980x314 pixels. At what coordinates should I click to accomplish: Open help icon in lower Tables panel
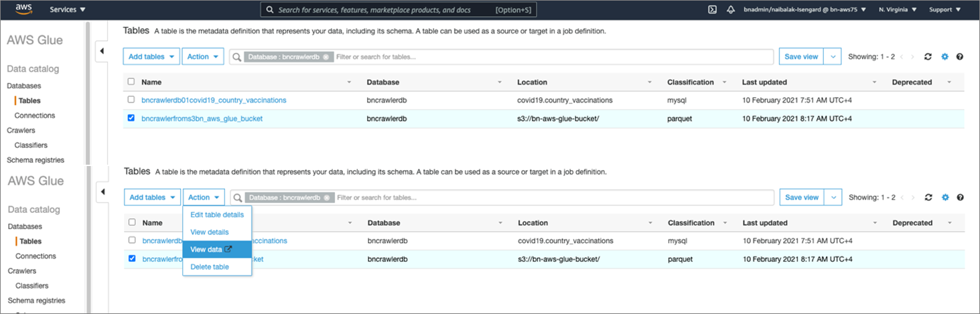[x=961, y=198]
